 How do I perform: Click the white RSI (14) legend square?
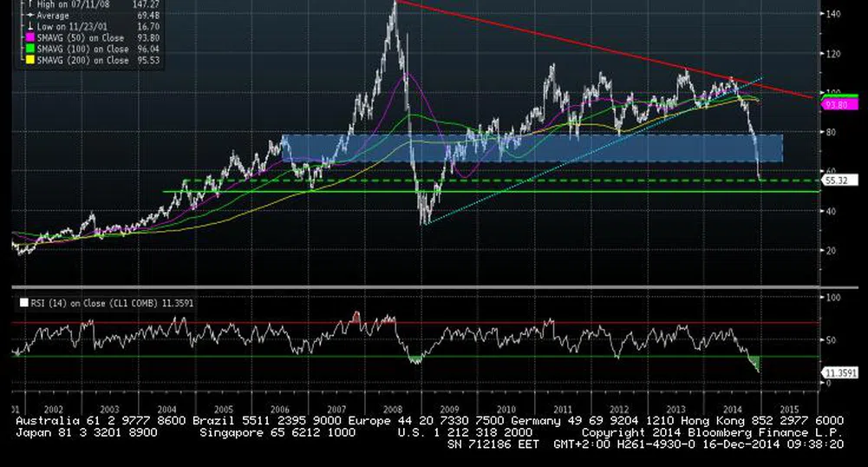pos(23,302)
